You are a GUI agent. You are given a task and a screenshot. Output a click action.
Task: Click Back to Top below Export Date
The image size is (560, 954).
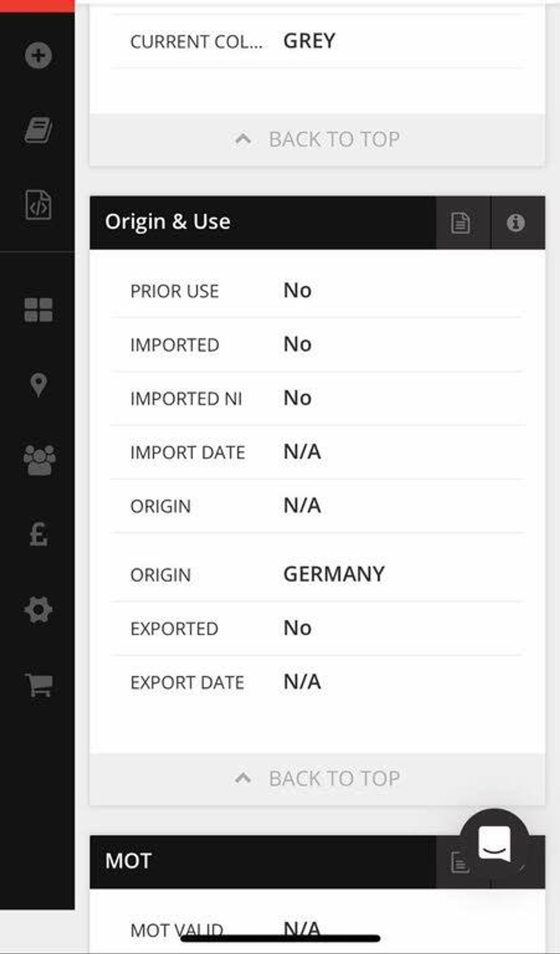point(317,779)
